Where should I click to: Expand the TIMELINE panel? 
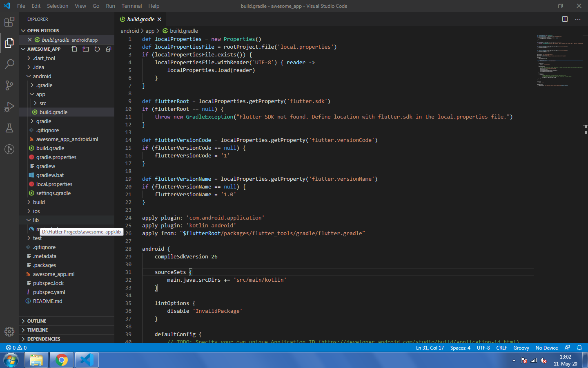click(67, 330)
